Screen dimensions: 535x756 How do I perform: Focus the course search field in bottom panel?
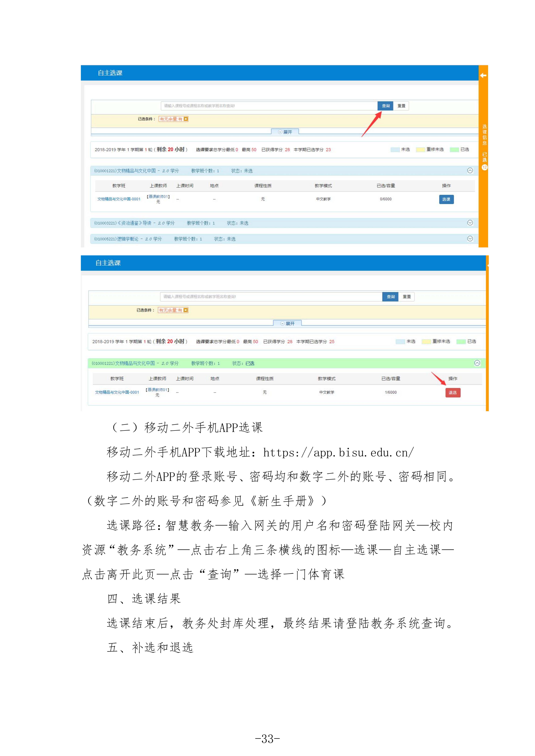pos(271,297)
